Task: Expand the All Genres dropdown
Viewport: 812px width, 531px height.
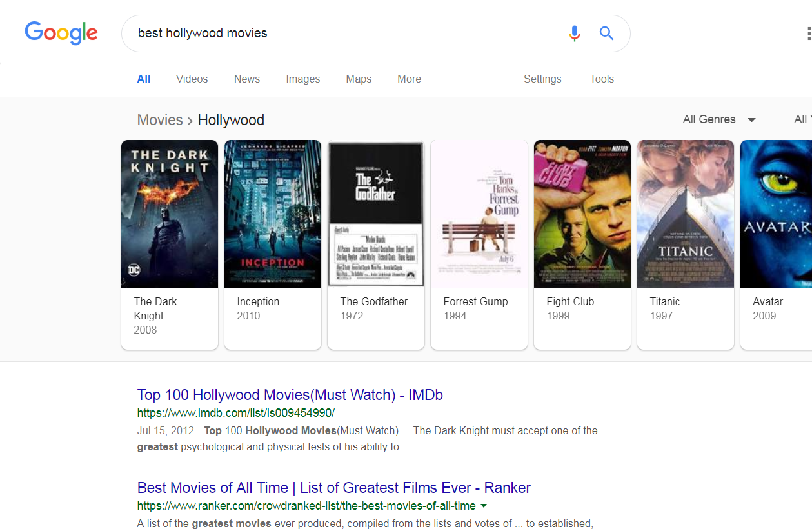Action: pyautogui.click(x=719, y=119)
